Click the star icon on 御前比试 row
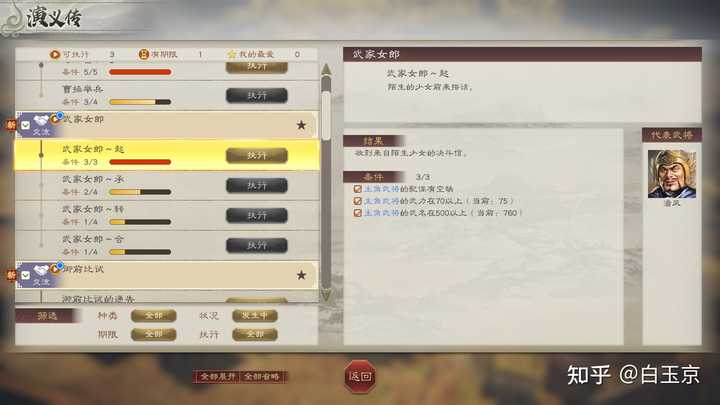 (301, 275)
